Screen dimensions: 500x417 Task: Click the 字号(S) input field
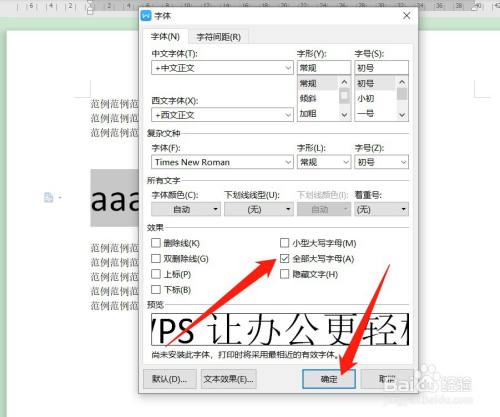[381, 68]
